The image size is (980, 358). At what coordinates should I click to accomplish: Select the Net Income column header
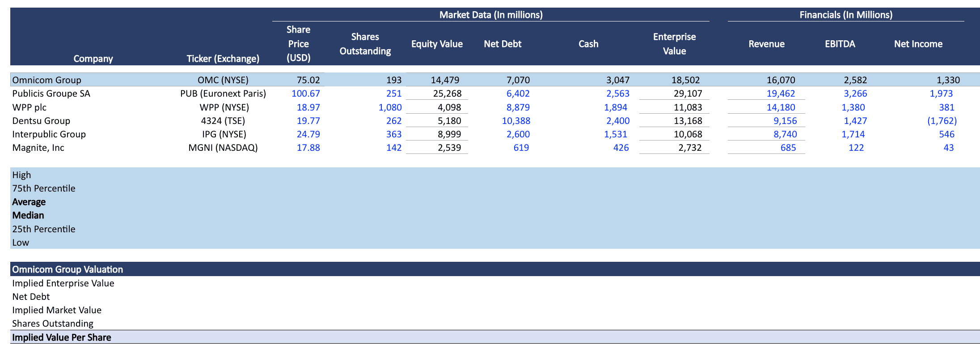918,44
